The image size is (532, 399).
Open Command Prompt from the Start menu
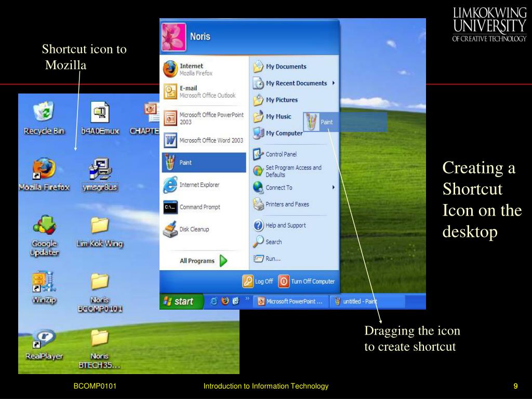point(204,207)
